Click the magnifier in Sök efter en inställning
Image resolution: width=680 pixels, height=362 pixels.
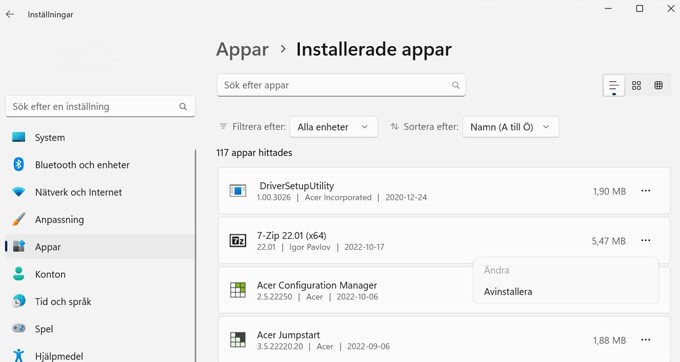click(183, 107)
